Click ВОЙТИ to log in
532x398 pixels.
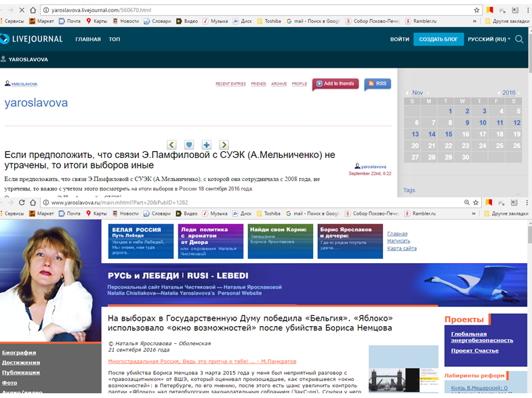pos(400,39)
